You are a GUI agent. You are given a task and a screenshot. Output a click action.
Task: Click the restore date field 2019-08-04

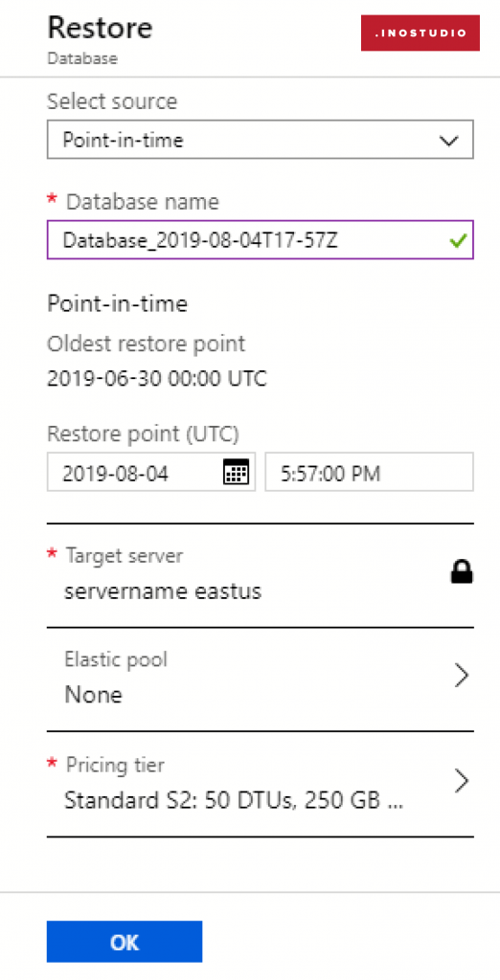coord(150,473)
